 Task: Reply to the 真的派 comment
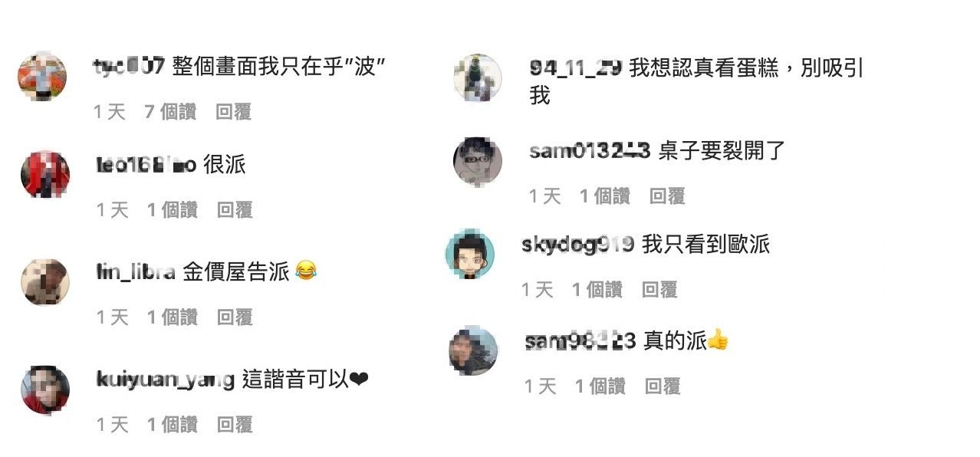(663, 386)
